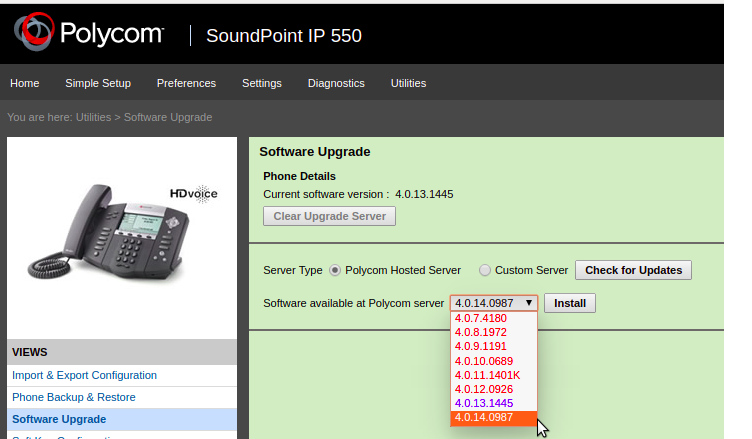Choose version 4.0.12.0926 from the list
This screenshot has width=752, height=439.
(494, 389)
